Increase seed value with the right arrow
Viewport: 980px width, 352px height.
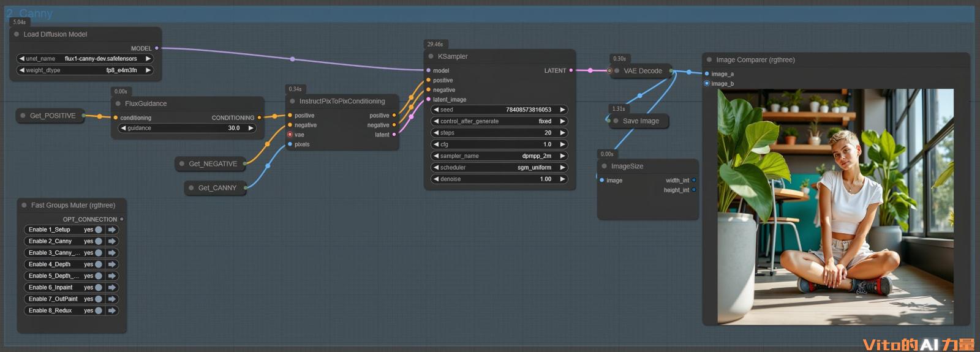562,110
